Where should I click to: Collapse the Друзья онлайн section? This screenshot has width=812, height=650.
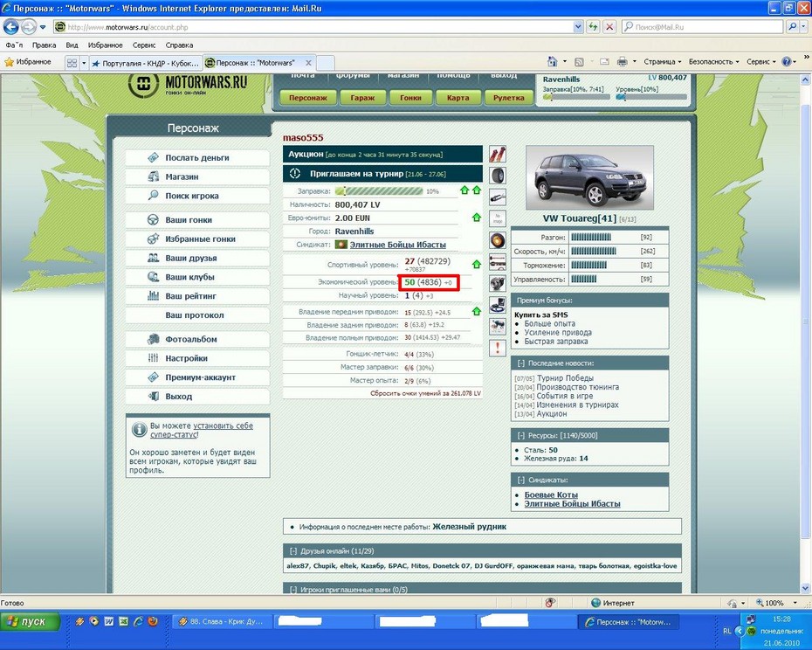coord(293,551)
